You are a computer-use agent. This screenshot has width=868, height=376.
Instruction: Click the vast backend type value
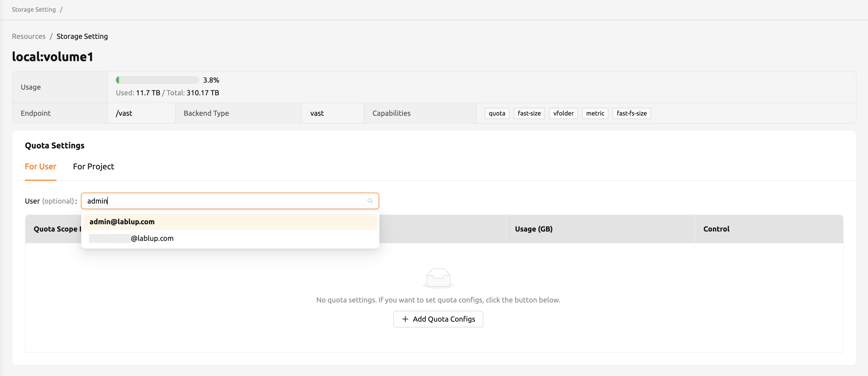317,113
